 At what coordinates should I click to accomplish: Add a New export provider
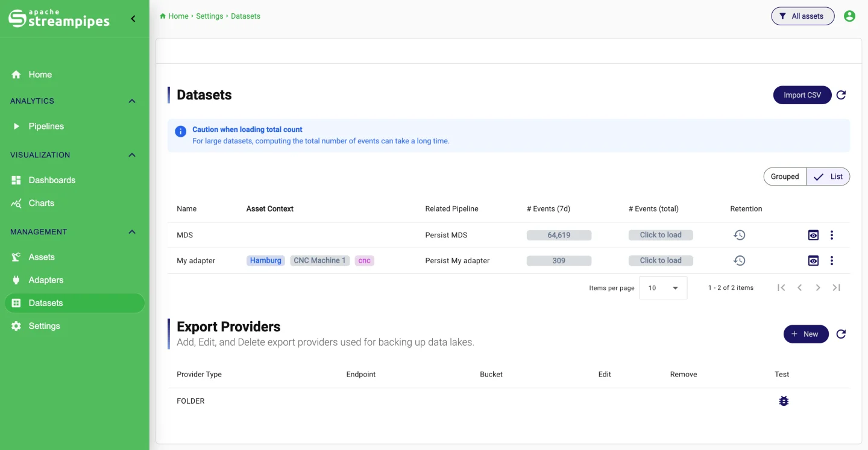(x=806, y=334)
